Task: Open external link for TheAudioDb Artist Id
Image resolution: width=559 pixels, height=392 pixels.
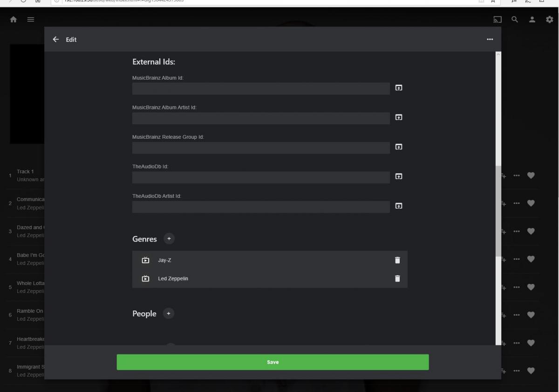Action: tap(399, 206)
